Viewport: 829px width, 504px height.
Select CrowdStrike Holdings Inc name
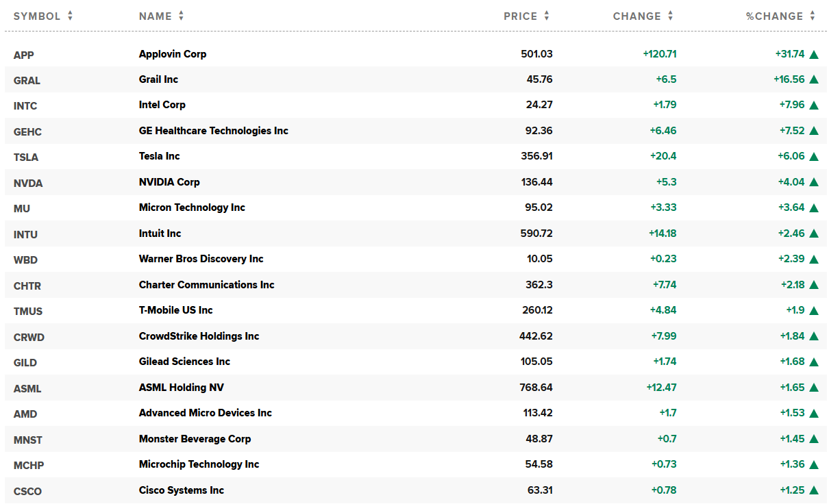(x=199, y=336)
